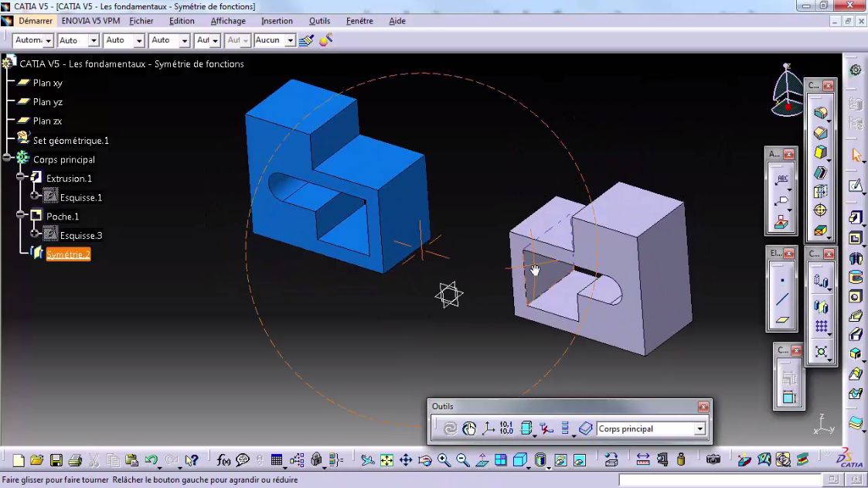
Task: Select the Pan view tool
Action: pos(407,459)
